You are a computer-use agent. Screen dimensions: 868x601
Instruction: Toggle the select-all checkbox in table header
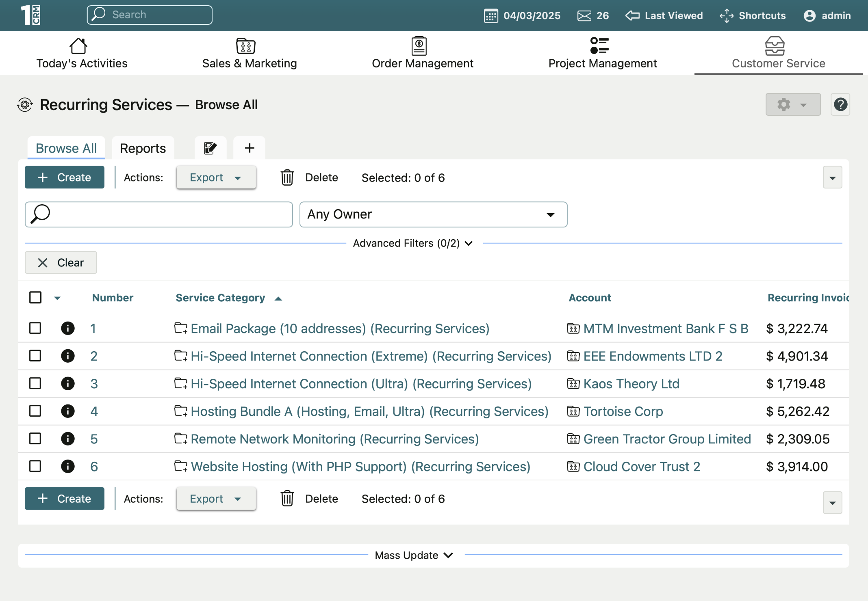tap(35, 298)
